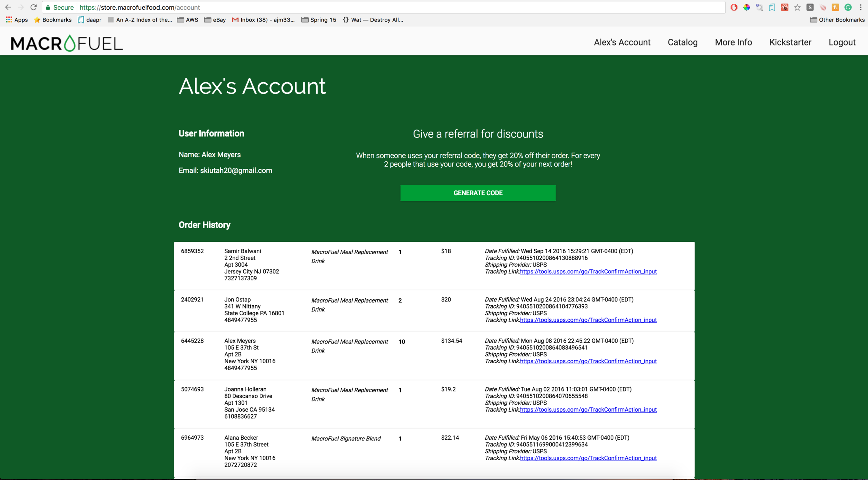Click Joanna Holleran recipient name
The width and height of the screenshot is (868, 480).
[245, 389]
